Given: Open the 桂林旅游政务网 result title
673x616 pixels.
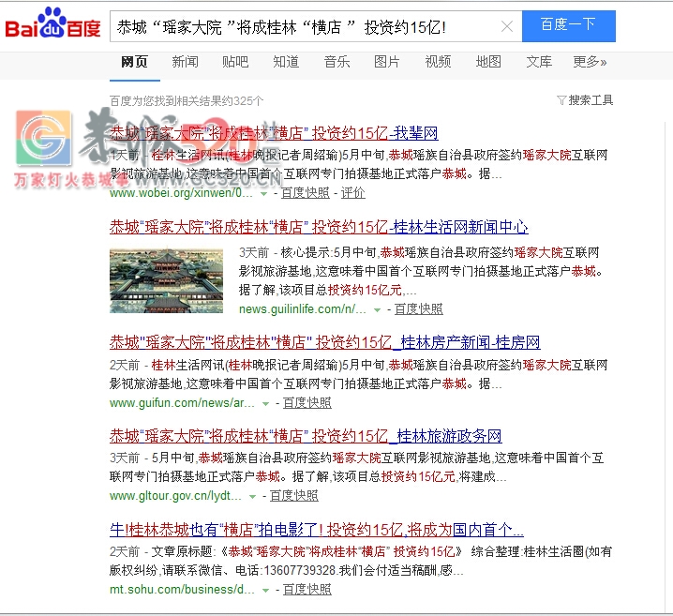Looking at the screenshot, I should pos(306,436).
